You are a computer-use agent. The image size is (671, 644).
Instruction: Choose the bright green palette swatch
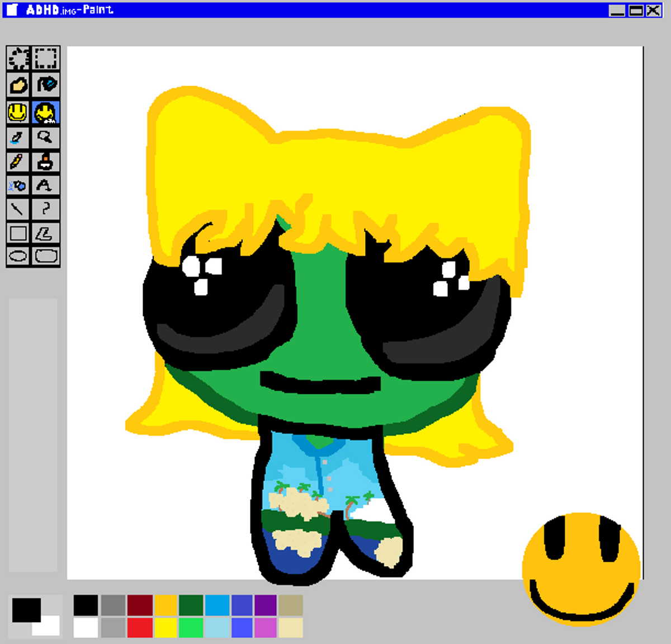tap(191, 628)
